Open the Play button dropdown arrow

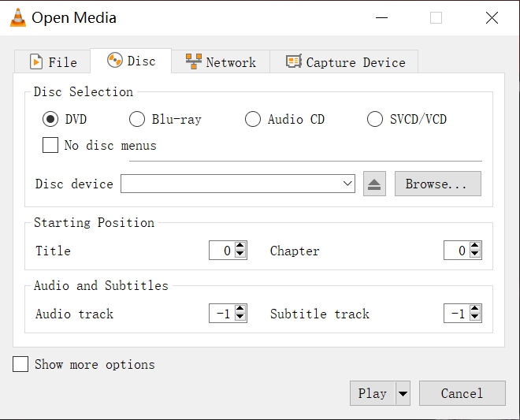[403, 393]
